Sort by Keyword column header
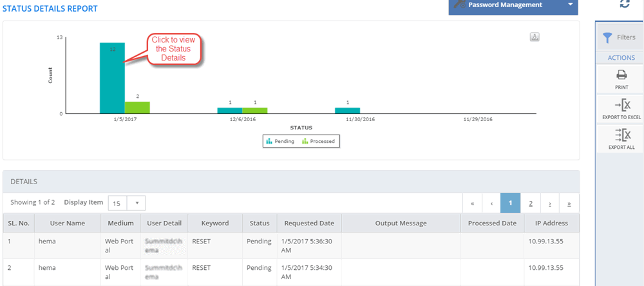Viewport: 644px width, 286px height. pos(215,223)
